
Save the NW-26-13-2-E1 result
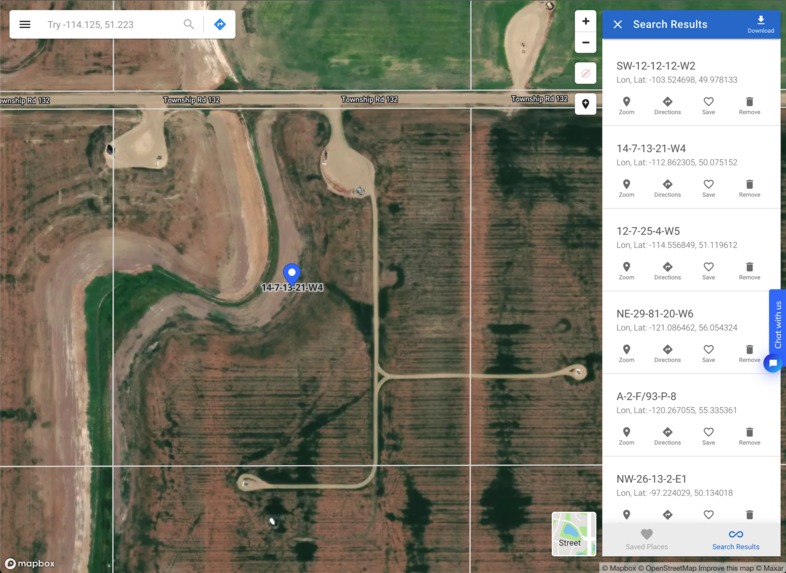(708, 514)
